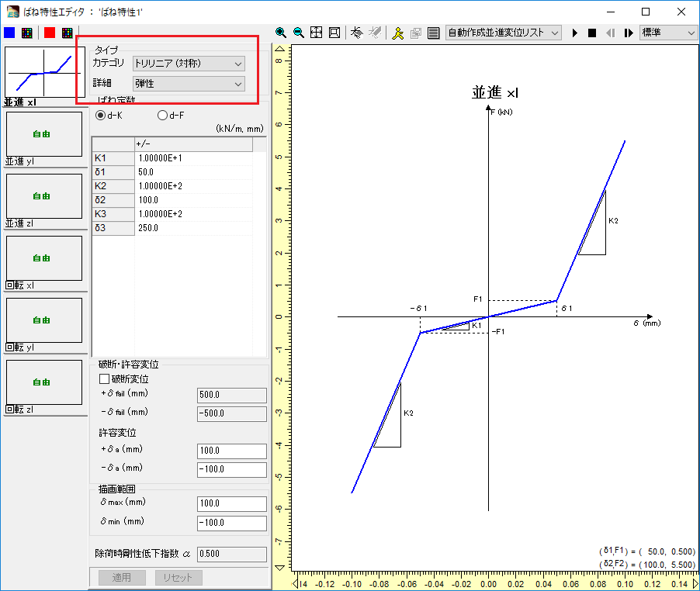Close the ばね特性エディタ window

click(x=681, y=12)
